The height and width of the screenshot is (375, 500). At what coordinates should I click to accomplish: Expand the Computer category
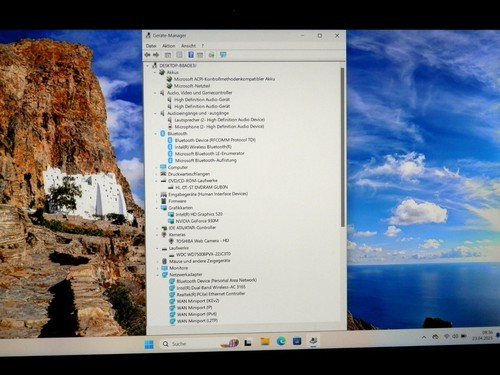point(156,167)
